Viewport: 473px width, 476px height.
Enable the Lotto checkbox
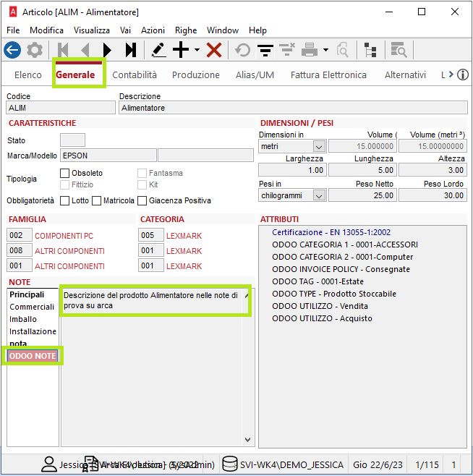point(64,200)
